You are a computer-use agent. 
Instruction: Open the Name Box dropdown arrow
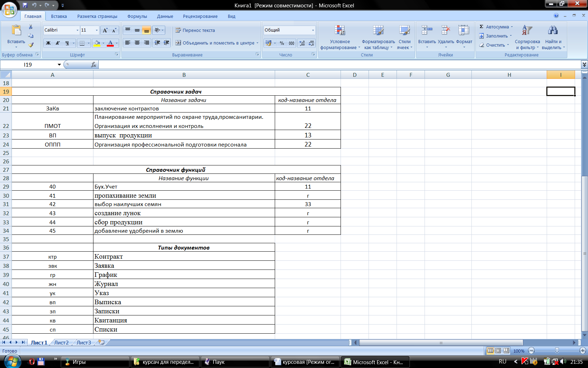(x=59, y=64)
